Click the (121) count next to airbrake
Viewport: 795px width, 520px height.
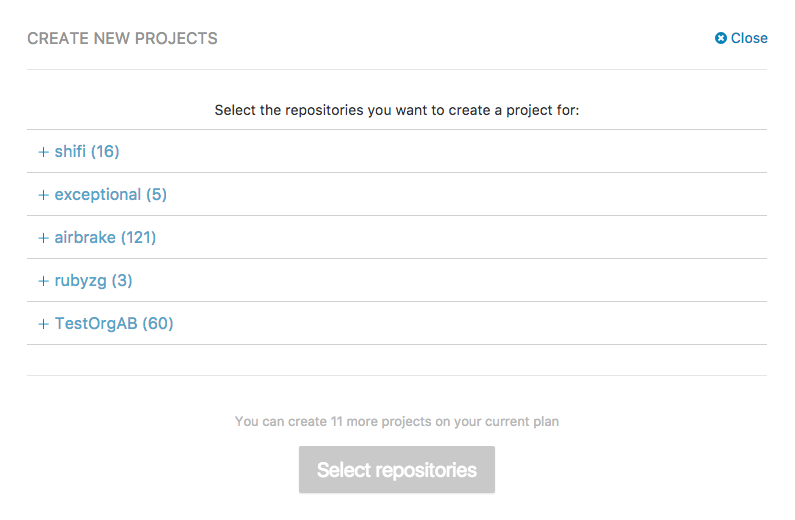pos(138,238)
